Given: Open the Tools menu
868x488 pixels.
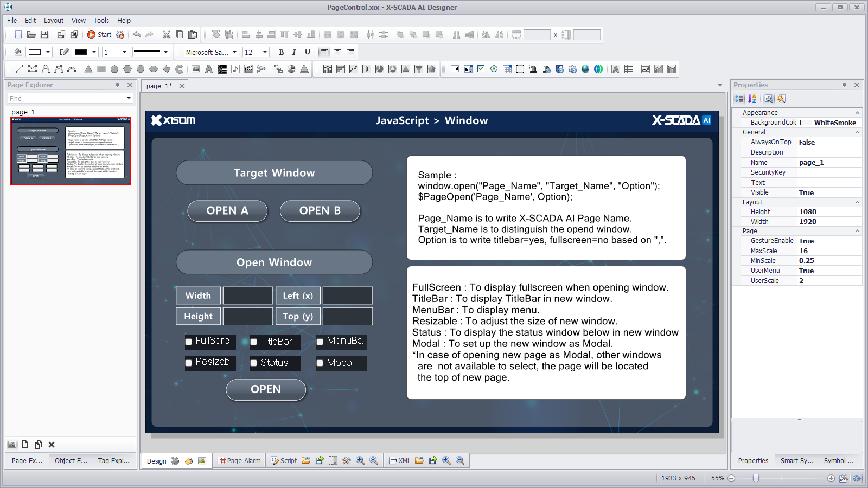Looking at the screenshot, I should click(101, 20).
